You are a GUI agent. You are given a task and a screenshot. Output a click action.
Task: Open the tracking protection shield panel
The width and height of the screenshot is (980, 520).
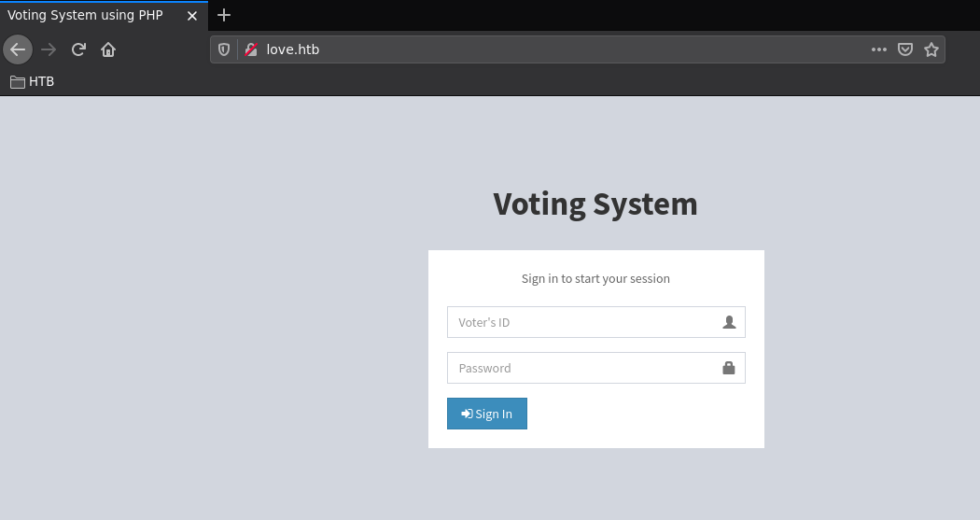tap(224, 49)
